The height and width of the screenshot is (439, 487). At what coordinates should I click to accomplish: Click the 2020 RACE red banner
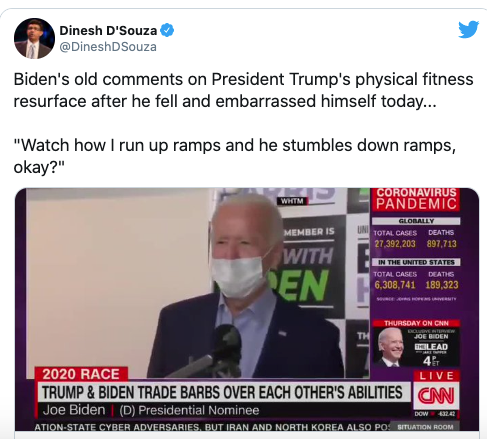[81, 374]
